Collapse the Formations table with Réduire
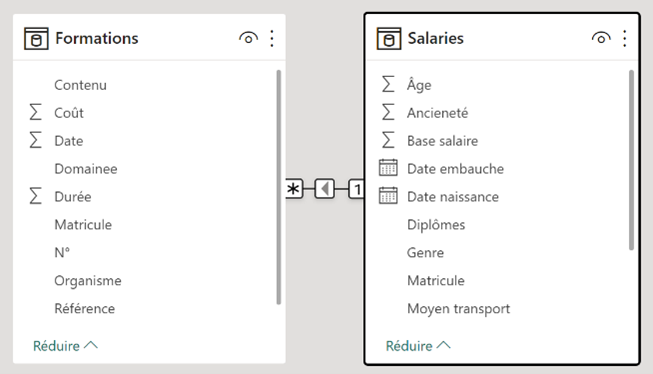The width and height of the screenshot is (653, 374). (x=65, y=346)
